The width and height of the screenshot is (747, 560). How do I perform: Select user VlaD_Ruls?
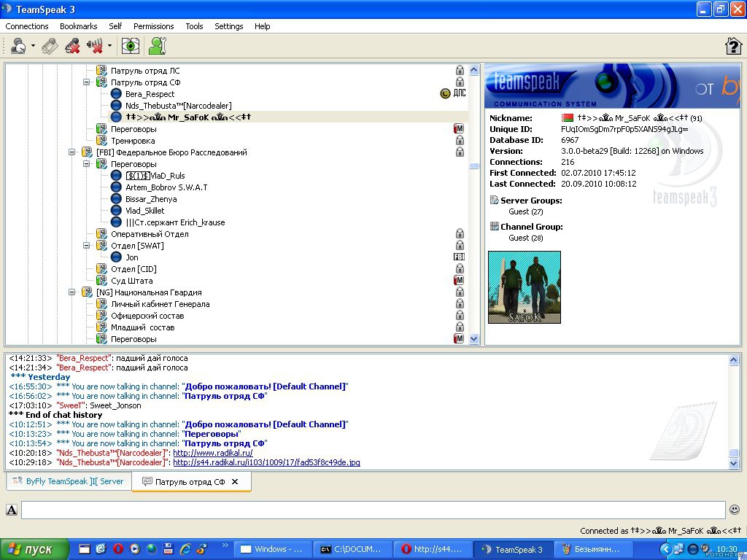tap(155, 176)
